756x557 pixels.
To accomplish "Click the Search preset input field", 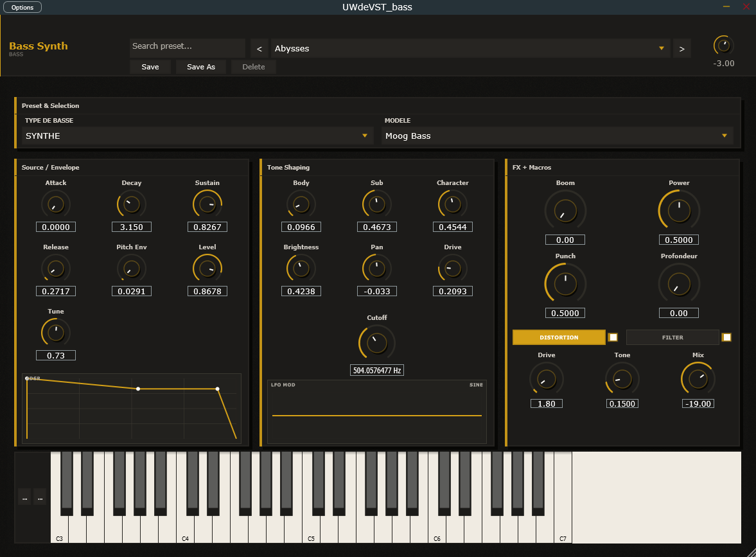I will [x=187, y=46].
